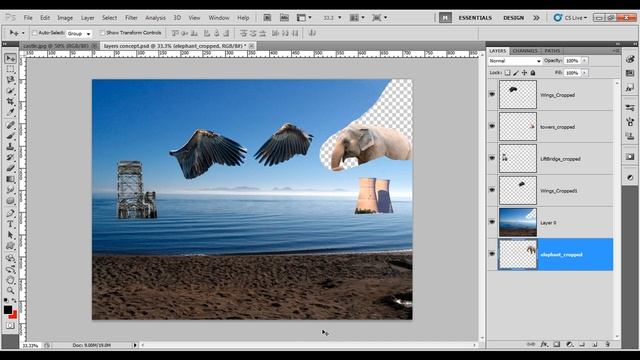Select the Eraser tool

point(10,168)
